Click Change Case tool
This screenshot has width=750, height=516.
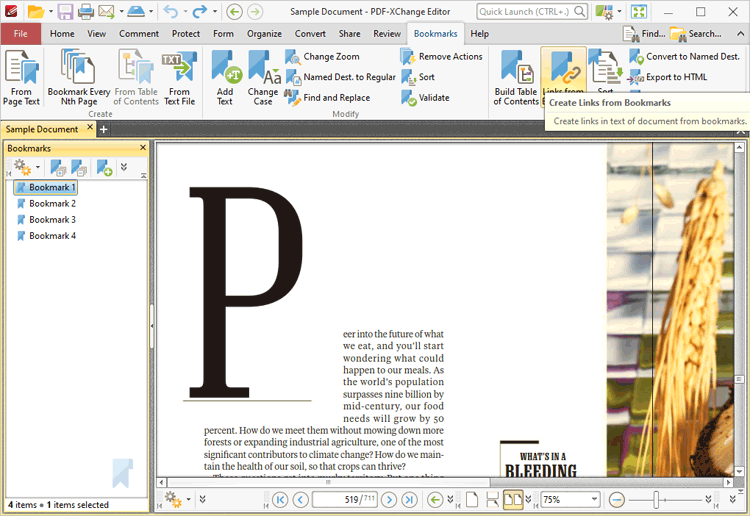[263, 77]
